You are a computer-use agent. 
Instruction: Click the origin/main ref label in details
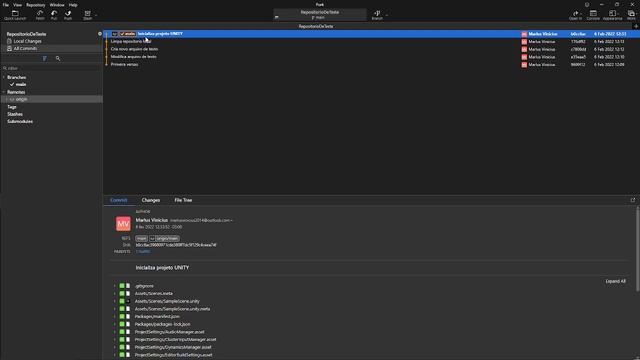pos(164,238)
